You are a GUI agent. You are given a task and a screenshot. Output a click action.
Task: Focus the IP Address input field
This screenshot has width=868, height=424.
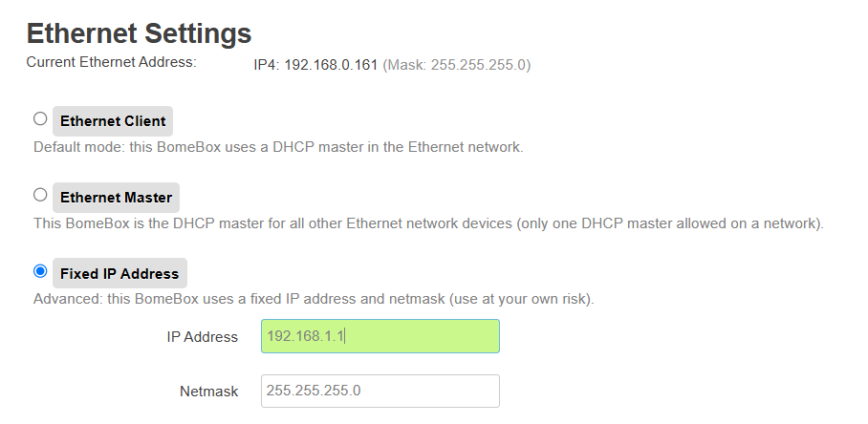[380, 336]
